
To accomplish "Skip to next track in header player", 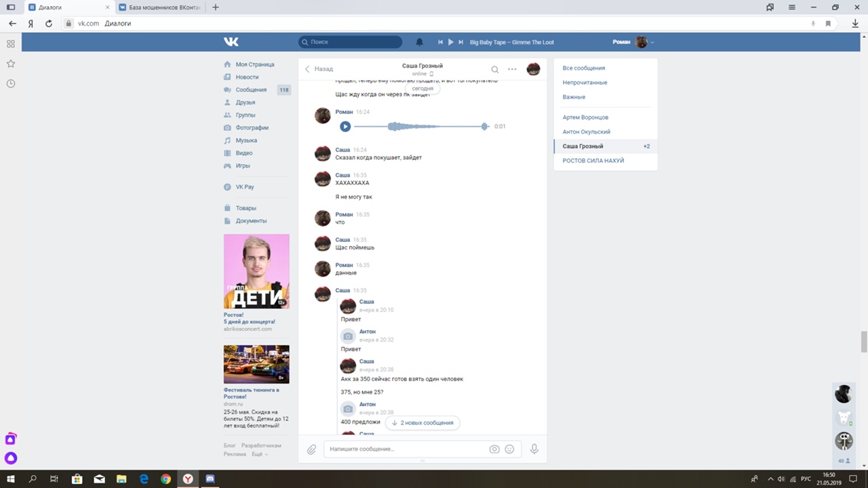I will click(x=461, y=42).
